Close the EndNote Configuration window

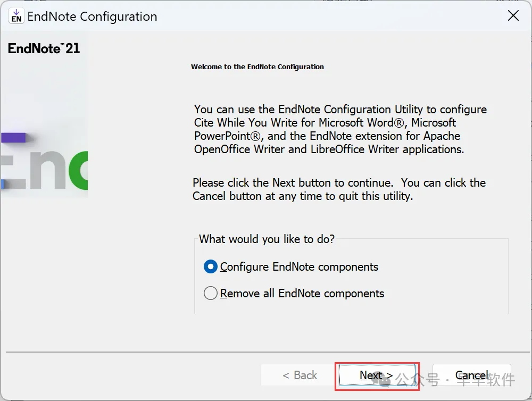[513, 16]
